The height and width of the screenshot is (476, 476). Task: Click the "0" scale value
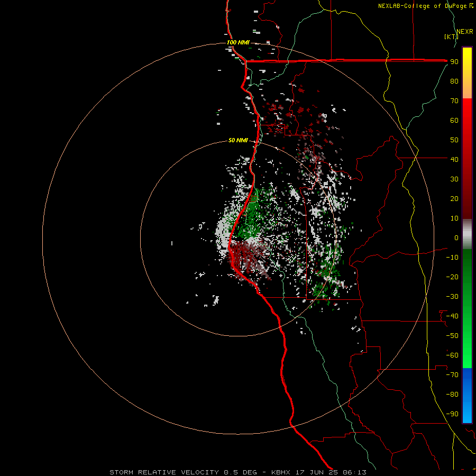[x=456, y=237]
